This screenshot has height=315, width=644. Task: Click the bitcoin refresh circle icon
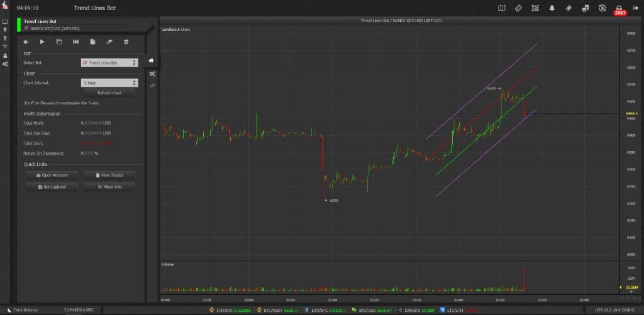tap(602, 8)
